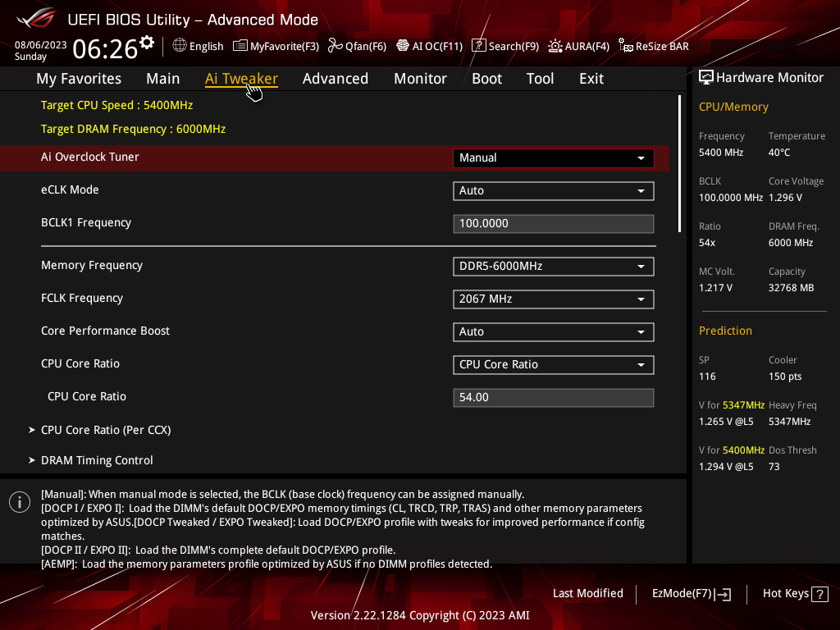Open Memory Frequency DDR5-6000MHz dropdown
Image resolution: width=840 pixels, height=630 pixels.
(x=554, y=267)
